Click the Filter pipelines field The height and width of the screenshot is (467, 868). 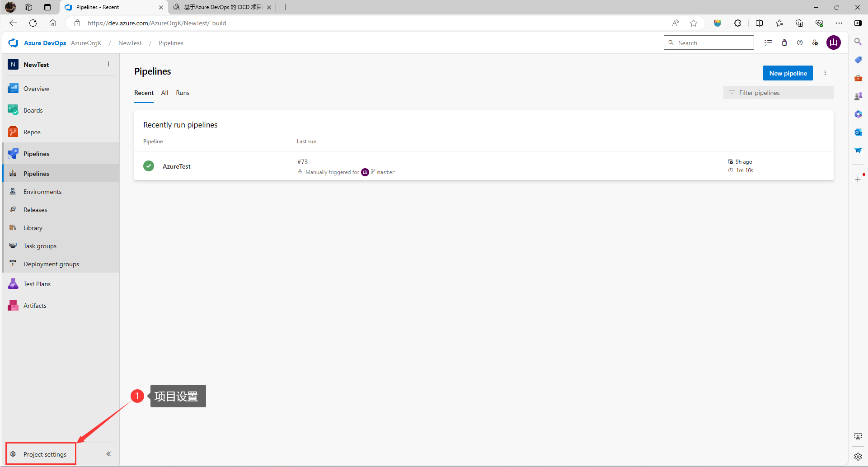tap(778, 93)
